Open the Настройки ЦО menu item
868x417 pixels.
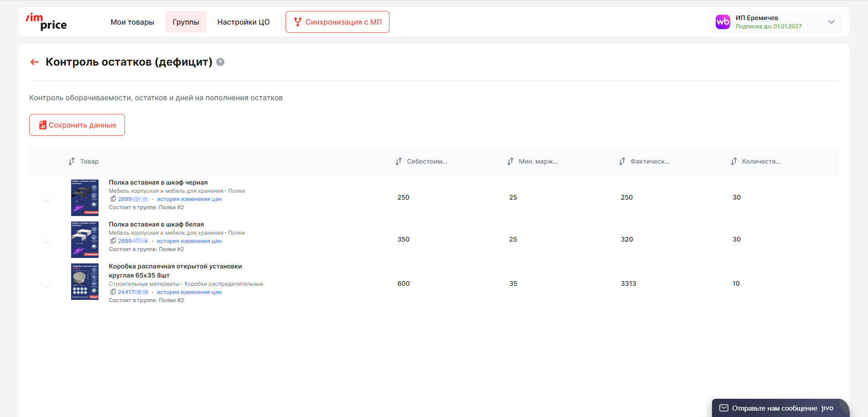(244, 22)
